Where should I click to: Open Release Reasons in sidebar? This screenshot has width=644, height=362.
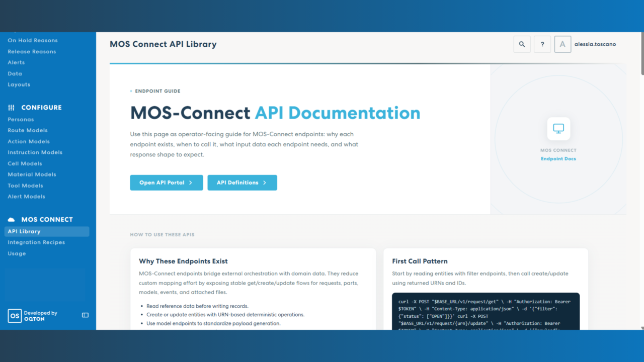pos(32,51)
